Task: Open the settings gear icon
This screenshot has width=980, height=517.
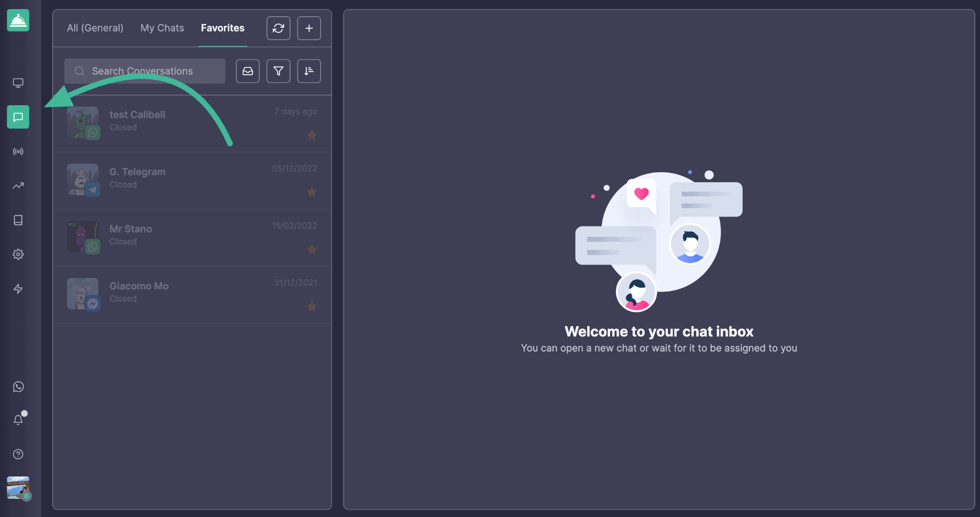Action: (x=18, y=254)
